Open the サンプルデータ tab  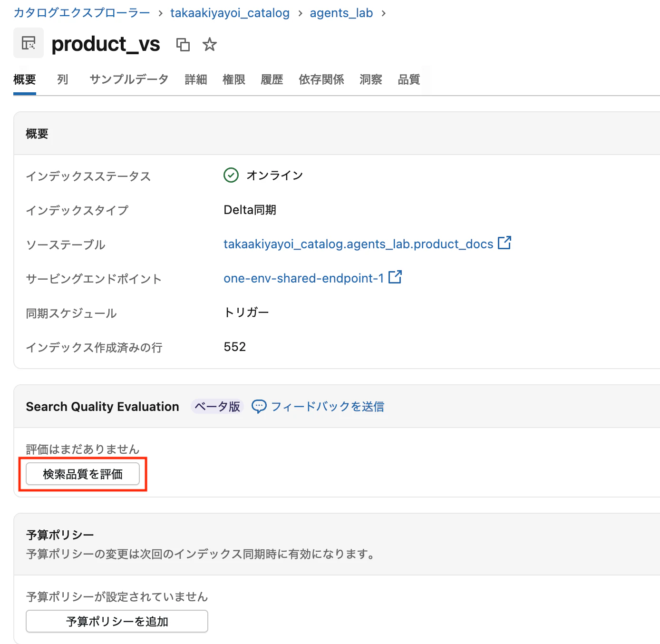pyautogui.click(x=128, y=79)
